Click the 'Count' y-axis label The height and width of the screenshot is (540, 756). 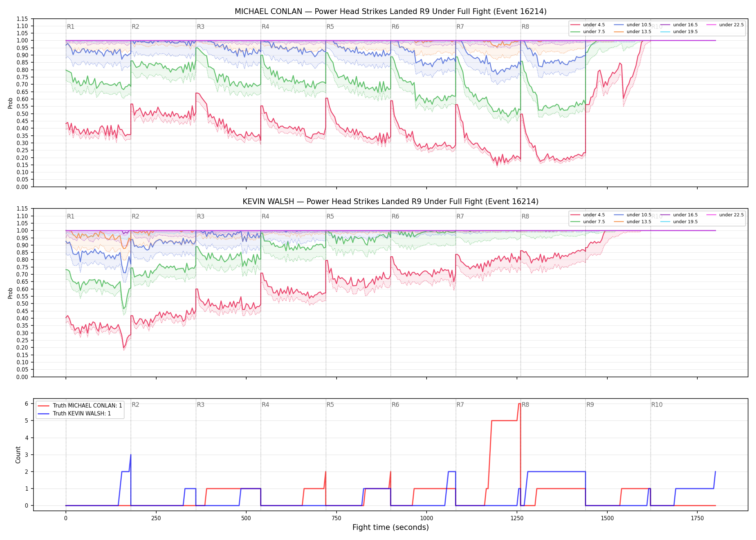coord(18,455)
